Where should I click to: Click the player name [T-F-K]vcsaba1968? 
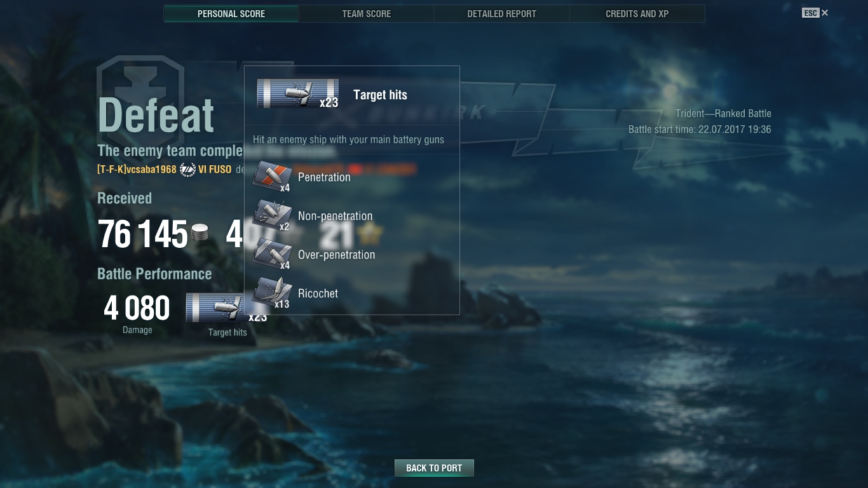point(137,170)
